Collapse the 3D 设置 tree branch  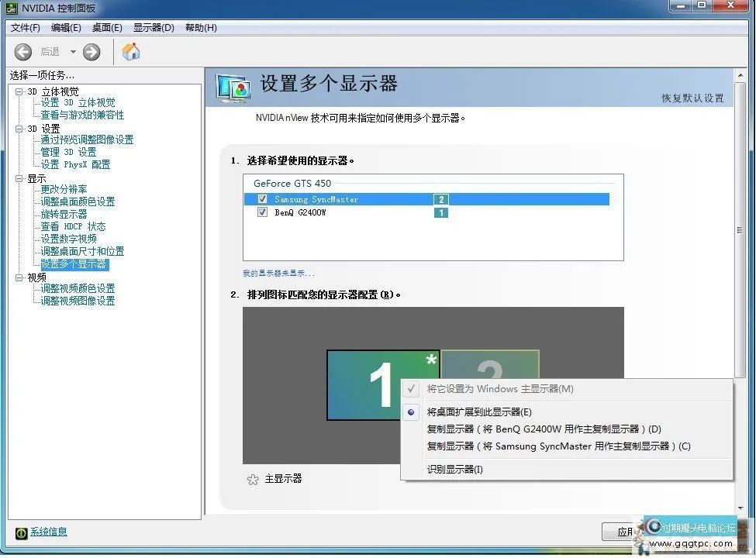[x=17, y=127]
